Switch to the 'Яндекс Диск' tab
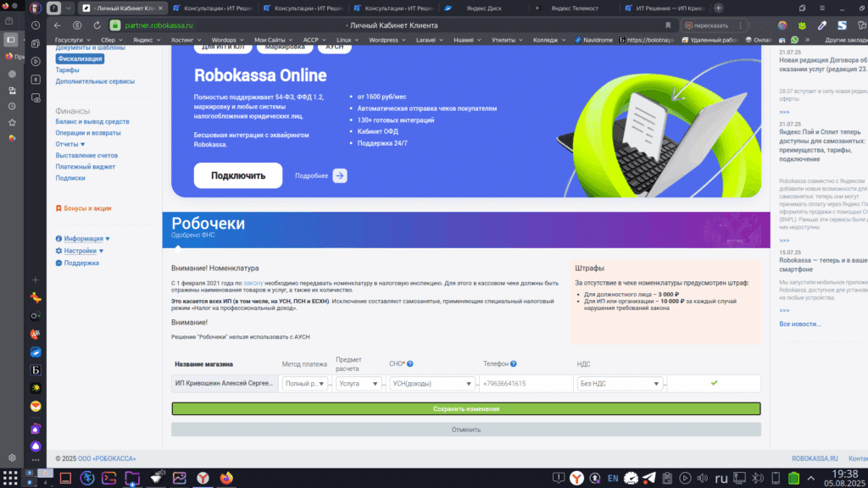The height and width of the screenshot is (488, 868). point(484,8)
